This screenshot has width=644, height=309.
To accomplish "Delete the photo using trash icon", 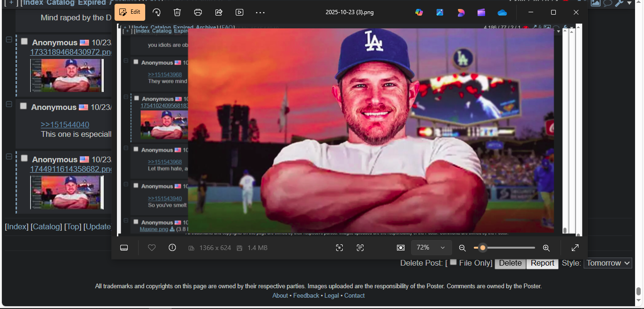I will 177,12.
